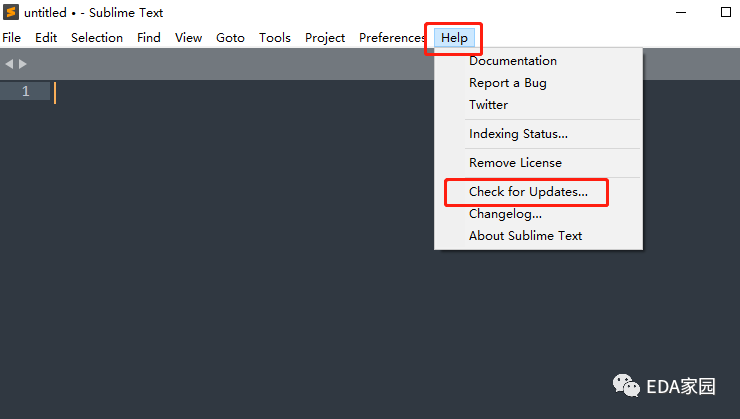Open the Edit menu
The height and width of the screenshot is (419, 740).
pyautogui.click(x=46, y=38)
